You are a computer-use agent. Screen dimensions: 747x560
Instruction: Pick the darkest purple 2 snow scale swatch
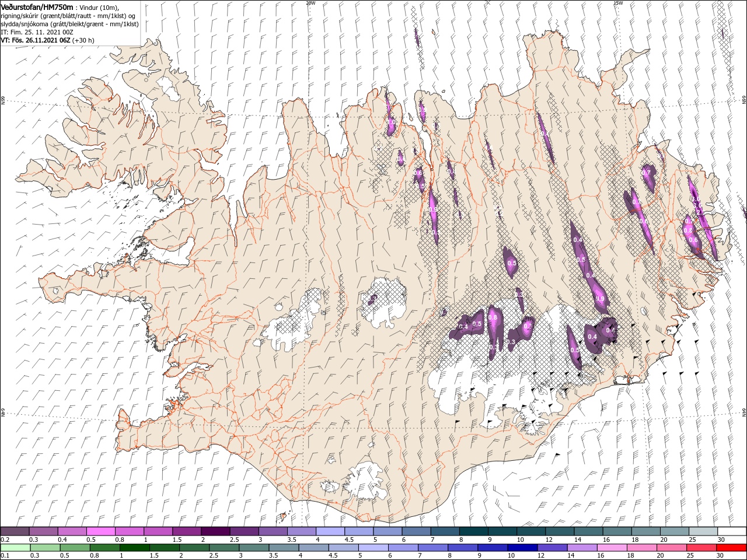tap(215, 531)
